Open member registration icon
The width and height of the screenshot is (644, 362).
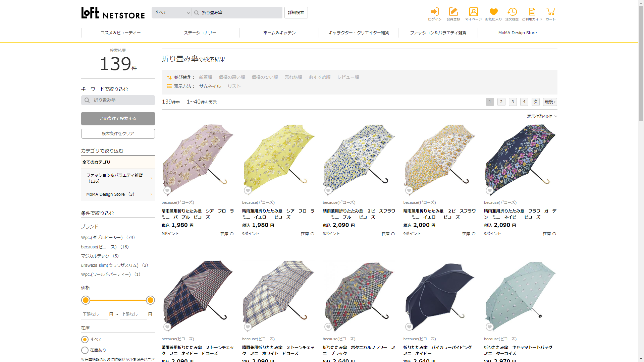(x=453, y=12)
